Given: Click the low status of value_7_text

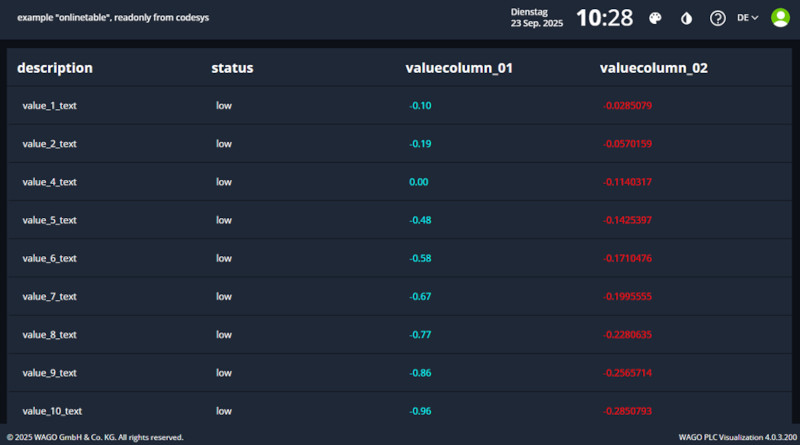Looking at the screenshot, I should coord(224,296).
